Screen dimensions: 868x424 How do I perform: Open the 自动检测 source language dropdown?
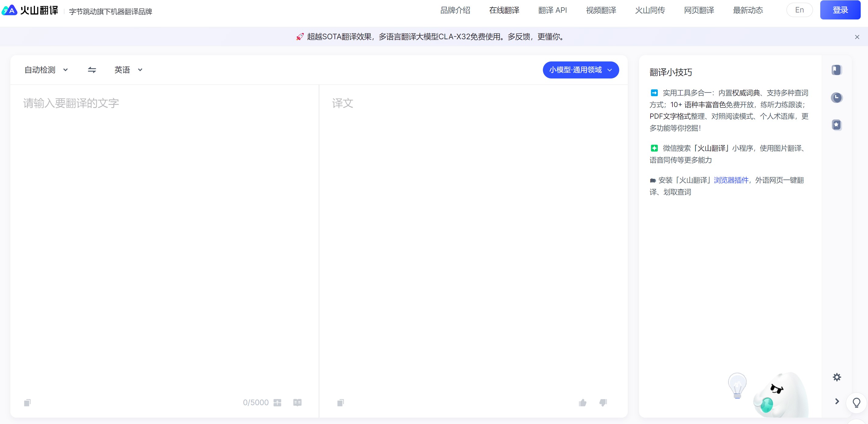click(46, 70)
